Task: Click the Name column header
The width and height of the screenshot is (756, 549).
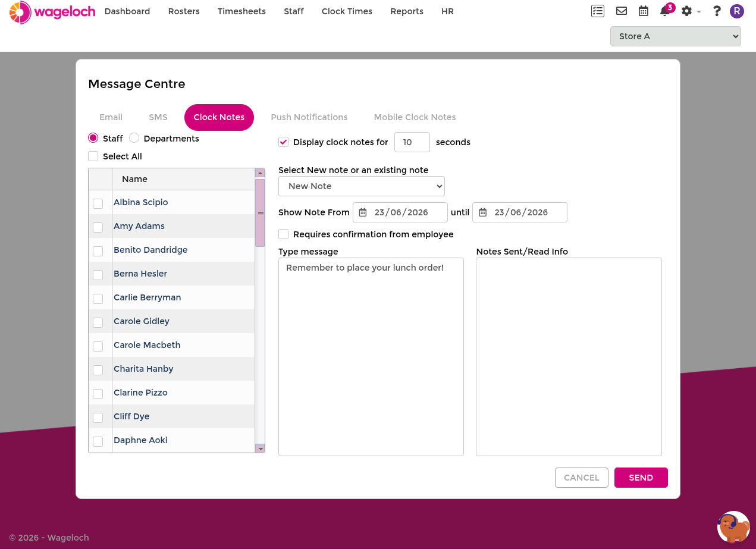Action: [183, 179]
